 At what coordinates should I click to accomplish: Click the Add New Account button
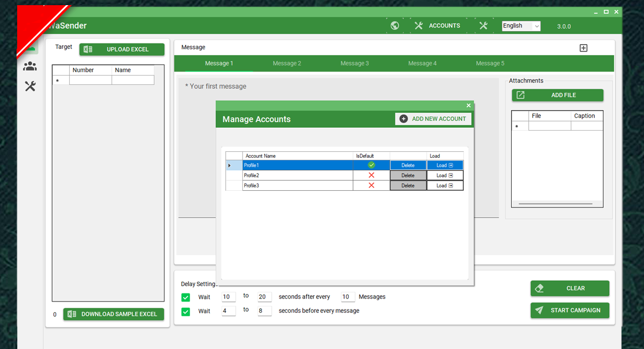click(433, 119)
